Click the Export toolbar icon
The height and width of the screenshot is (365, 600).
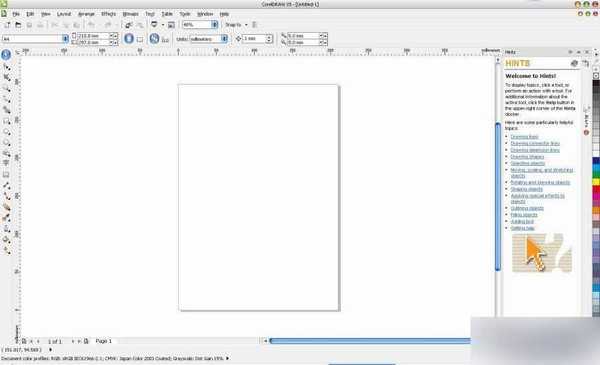tap(140, 25)
